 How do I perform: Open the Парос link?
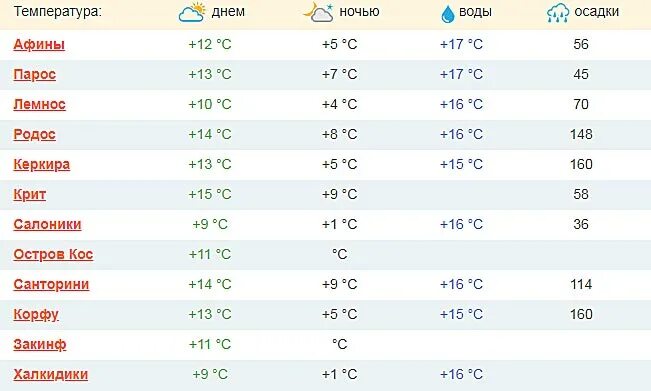point(34,74)
